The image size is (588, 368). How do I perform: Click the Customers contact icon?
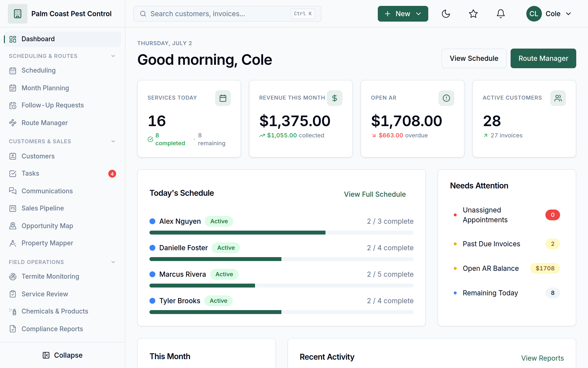click(13, 156)
